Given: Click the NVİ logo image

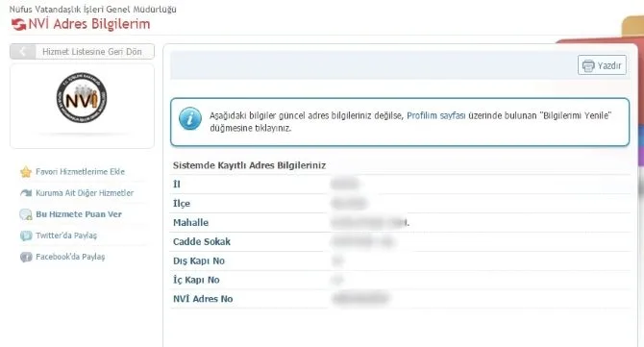Looking at the screenshot, I should (x=82, y=98).
